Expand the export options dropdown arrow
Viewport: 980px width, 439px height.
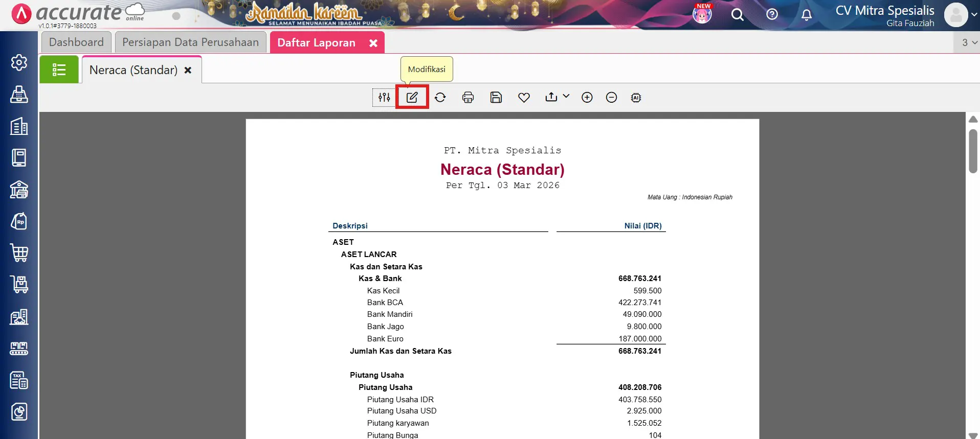(x=566, y=96)
